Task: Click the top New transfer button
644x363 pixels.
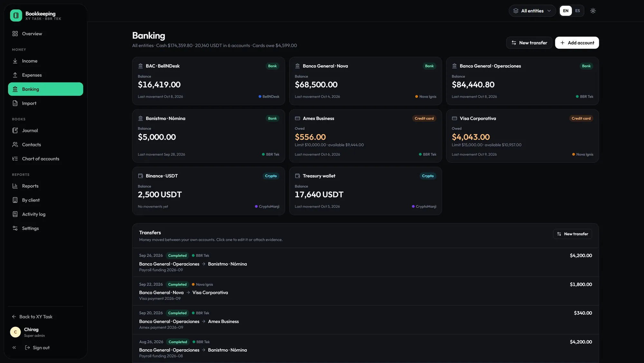Action: [x=529, y=43]
